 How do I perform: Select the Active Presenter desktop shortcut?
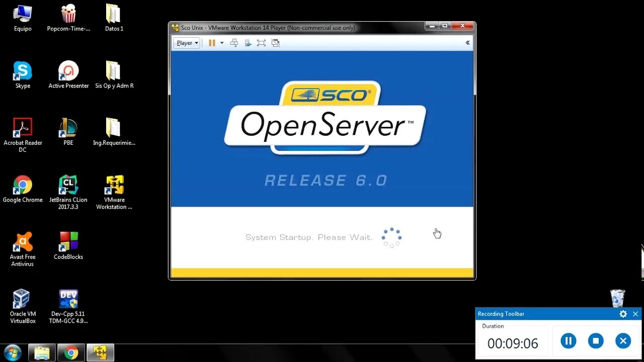[x=68, y=75]
